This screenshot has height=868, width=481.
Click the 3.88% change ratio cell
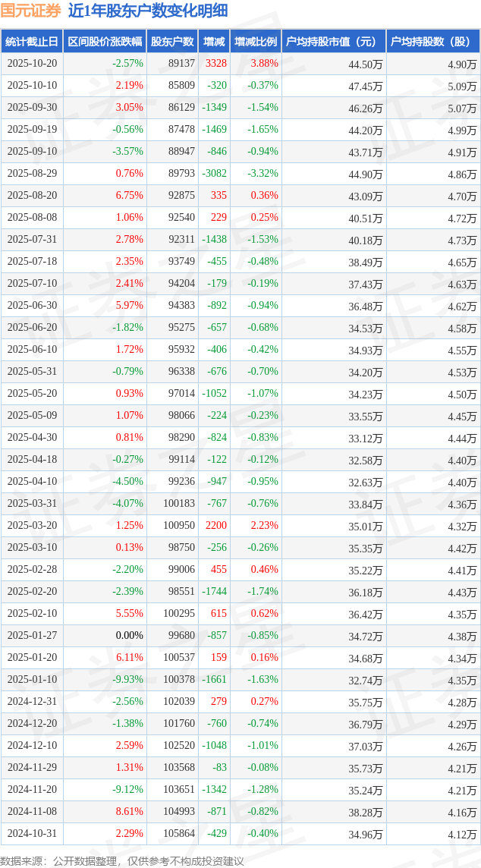click(x=264, y=64)
